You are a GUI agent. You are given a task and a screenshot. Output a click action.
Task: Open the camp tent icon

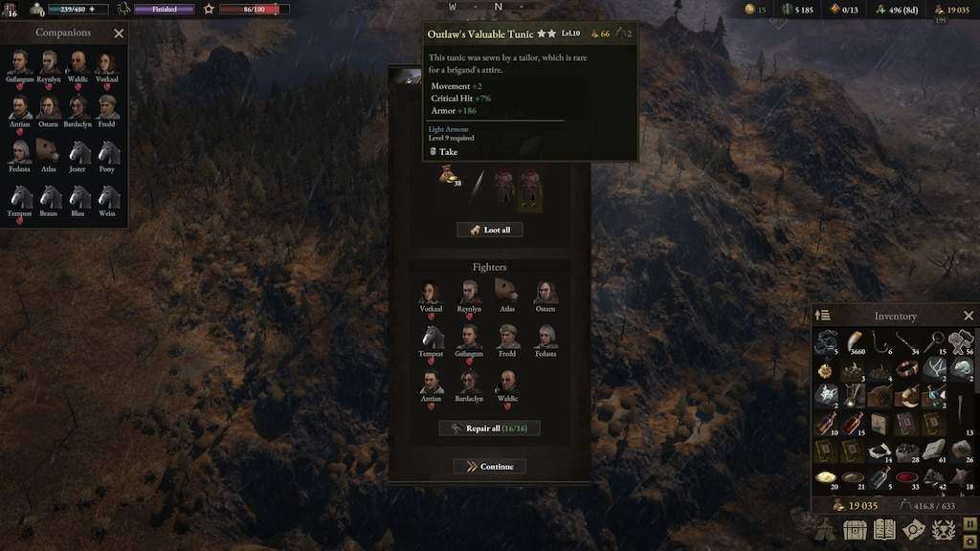pyautogui.click(x=825, y=529)
